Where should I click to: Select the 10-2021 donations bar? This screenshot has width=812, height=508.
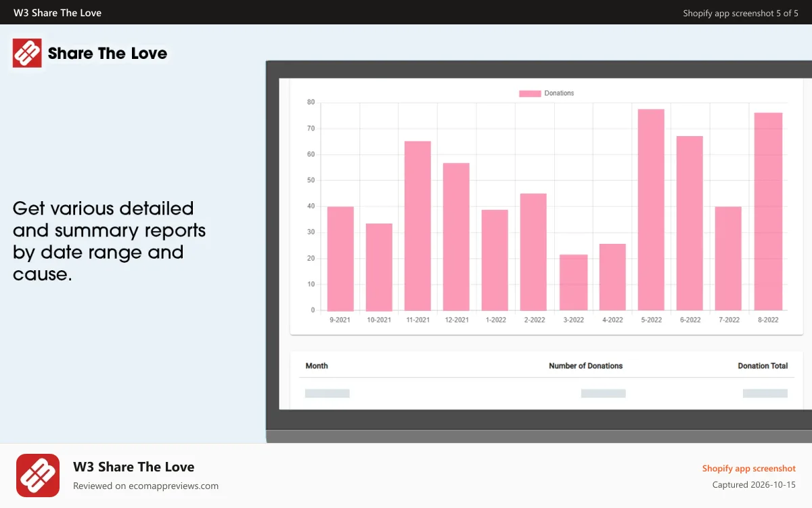pyautogui.click(x=379, y=267)
